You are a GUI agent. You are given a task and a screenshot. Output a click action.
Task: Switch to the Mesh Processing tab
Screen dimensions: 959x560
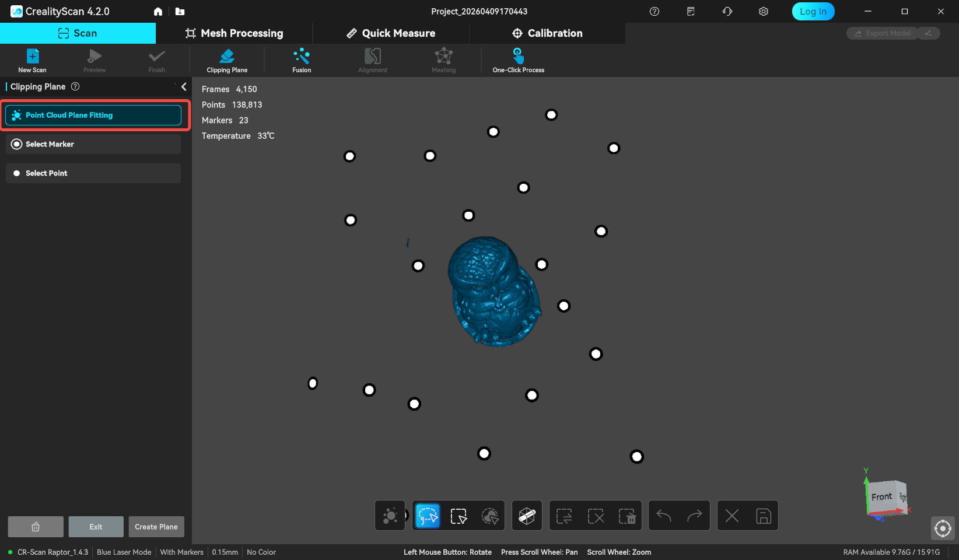234,33
